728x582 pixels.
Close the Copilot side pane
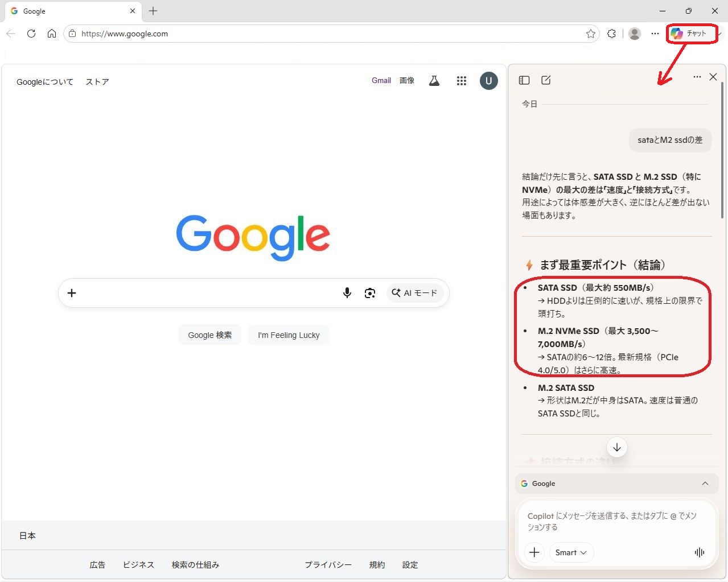click(713, 77)
